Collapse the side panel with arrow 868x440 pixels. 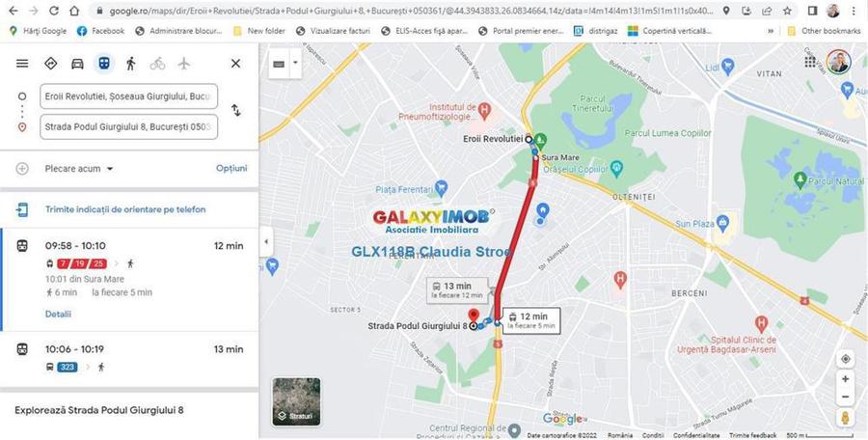point(266,241)
